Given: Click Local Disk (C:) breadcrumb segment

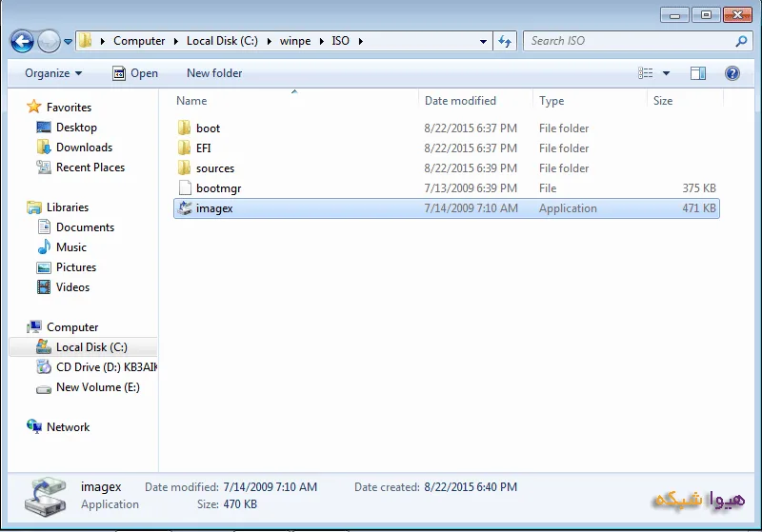Looking at the screenshot, I should [222, 41].
